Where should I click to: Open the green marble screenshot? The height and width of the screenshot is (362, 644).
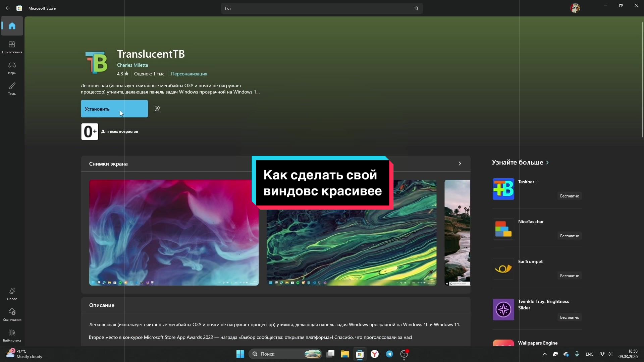click(x=352, y=233)
